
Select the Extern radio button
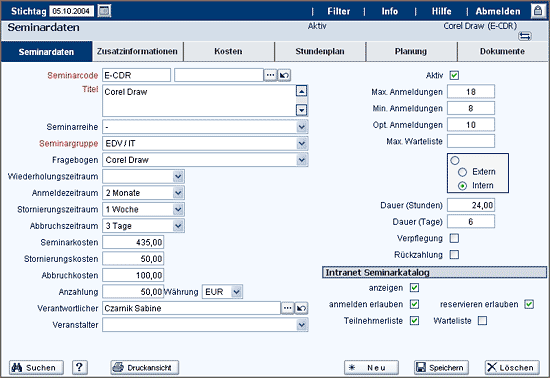(x=462, y=172)
